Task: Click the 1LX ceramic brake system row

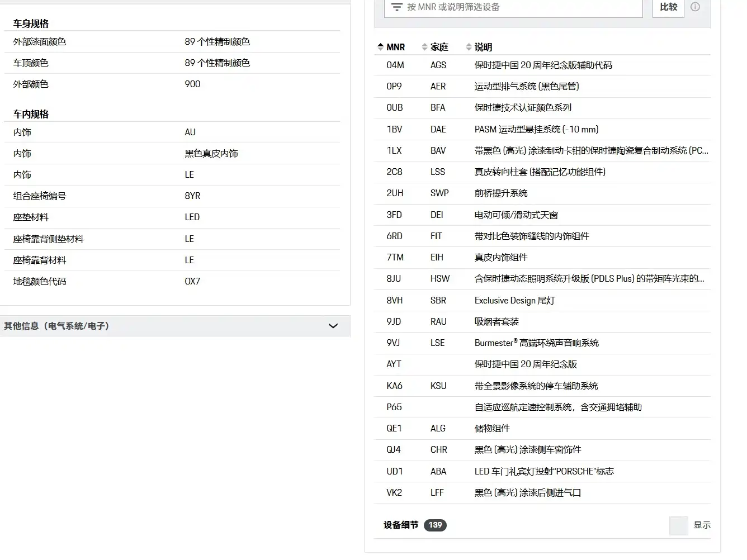Action: tap(542, 151)
